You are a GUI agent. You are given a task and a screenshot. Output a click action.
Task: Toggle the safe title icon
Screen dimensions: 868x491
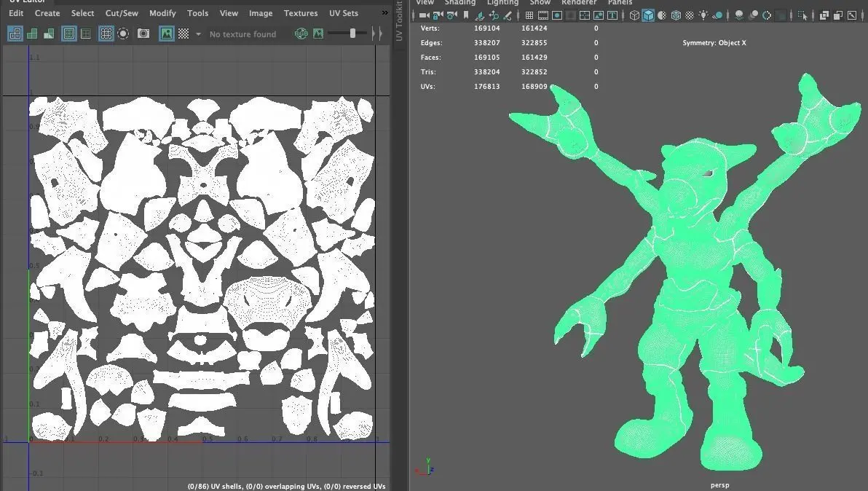click(x=612, y=15)
